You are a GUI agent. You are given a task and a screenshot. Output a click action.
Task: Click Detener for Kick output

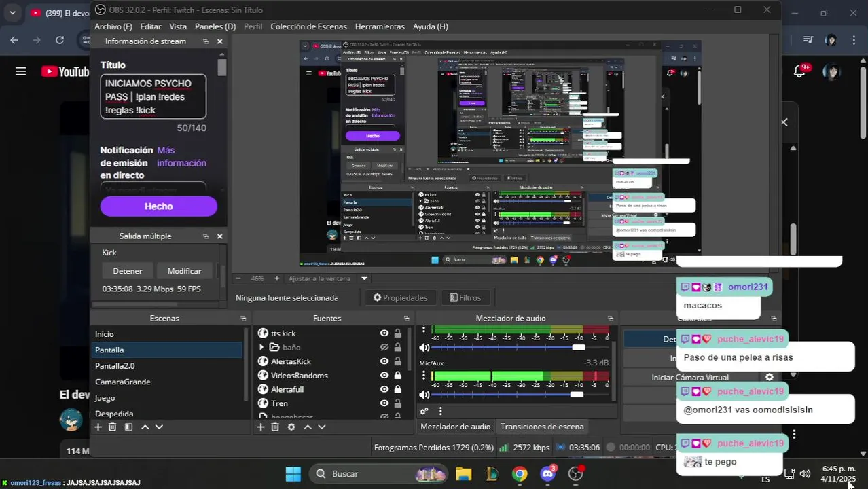coord(128,271)
